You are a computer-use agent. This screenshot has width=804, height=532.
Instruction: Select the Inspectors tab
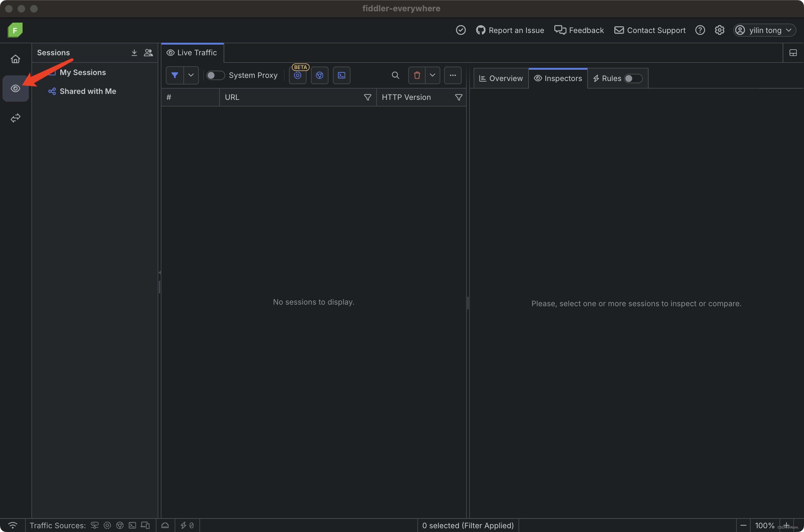[x=558, y=79]
